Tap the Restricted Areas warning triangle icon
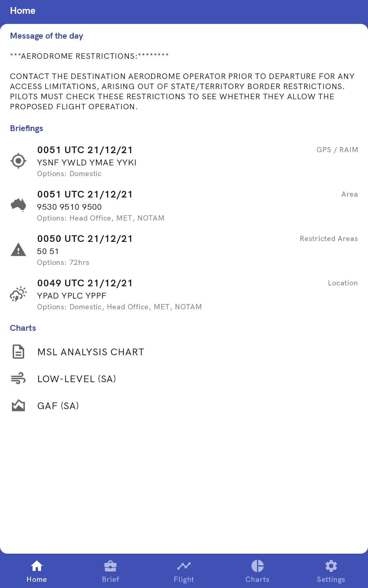The width and height of the screenshot is (368, 588). [18, 249]
